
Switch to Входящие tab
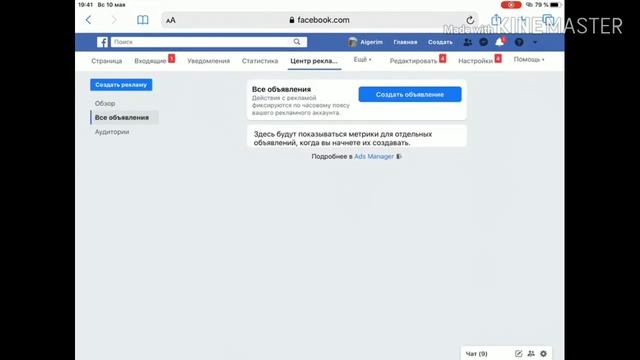tap(150, 61)
